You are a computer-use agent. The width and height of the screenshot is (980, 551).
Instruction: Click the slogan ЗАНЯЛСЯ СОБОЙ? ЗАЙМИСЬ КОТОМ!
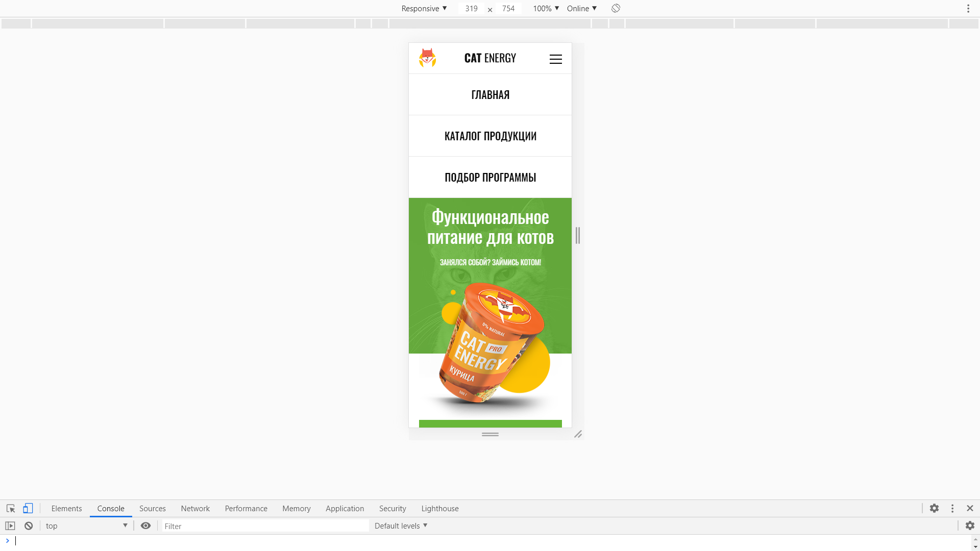(490, 262)
